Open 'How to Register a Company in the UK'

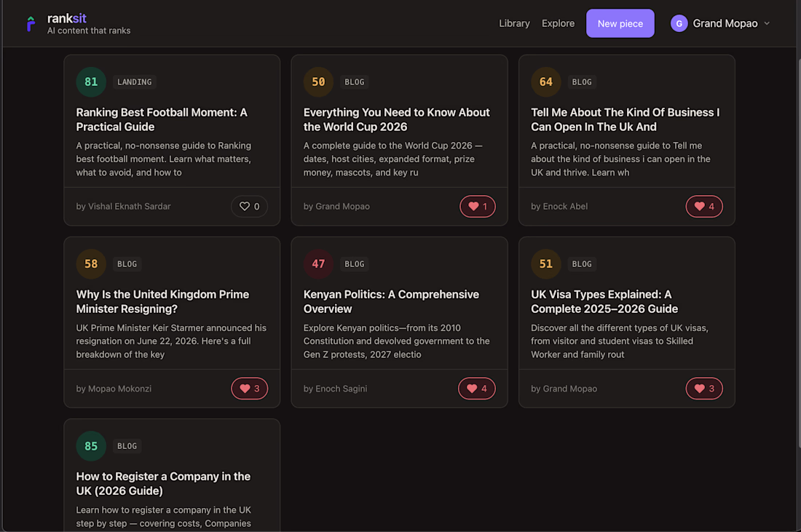[x=163, y=483]
